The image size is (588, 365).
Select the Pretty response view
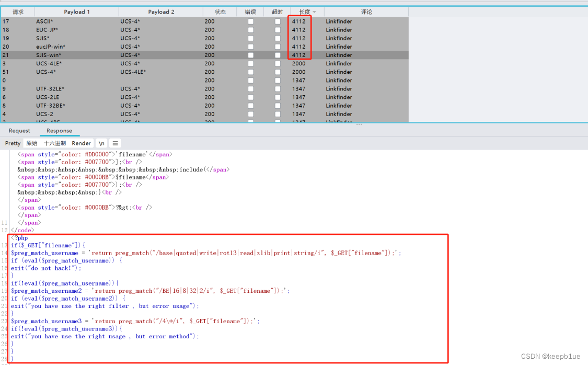pyautogui.click(x=12, y=143)
